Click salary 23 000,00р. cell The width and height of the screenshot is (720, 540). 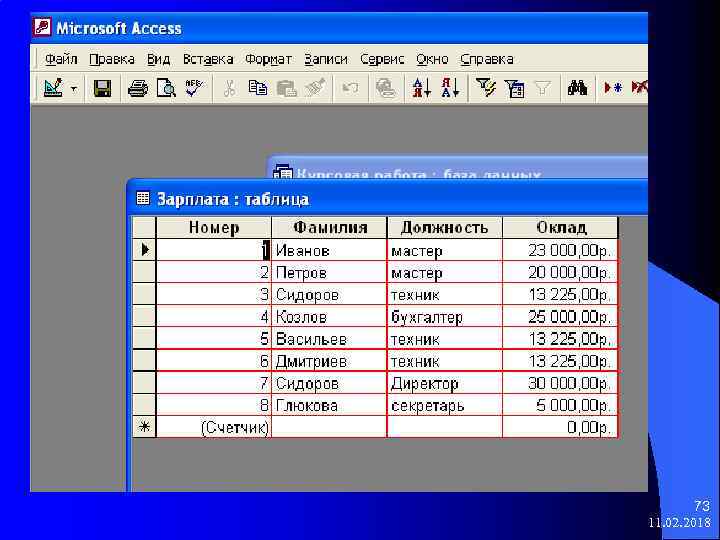(x=560, y=250)
